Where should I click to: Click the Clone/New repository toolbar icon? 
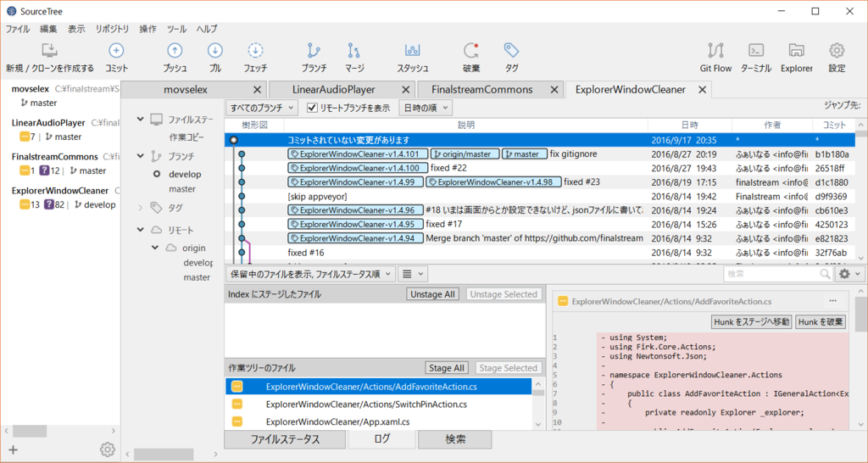(x=49, y=50)
